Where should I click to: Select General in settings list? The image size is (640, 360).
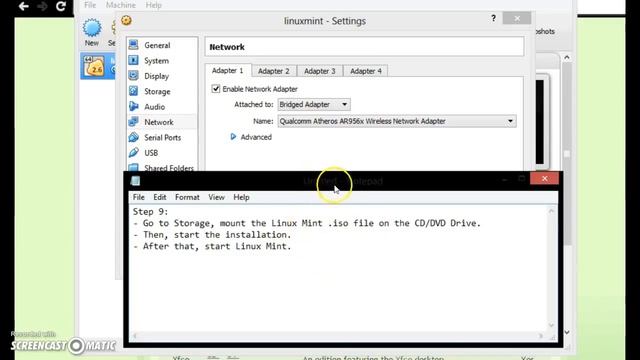click(x=157, y=45)
